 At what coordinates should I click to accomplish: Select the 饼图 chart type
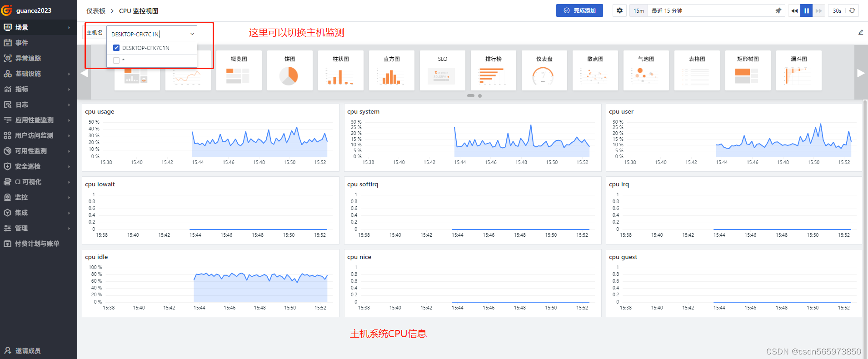tap(290, 70)
